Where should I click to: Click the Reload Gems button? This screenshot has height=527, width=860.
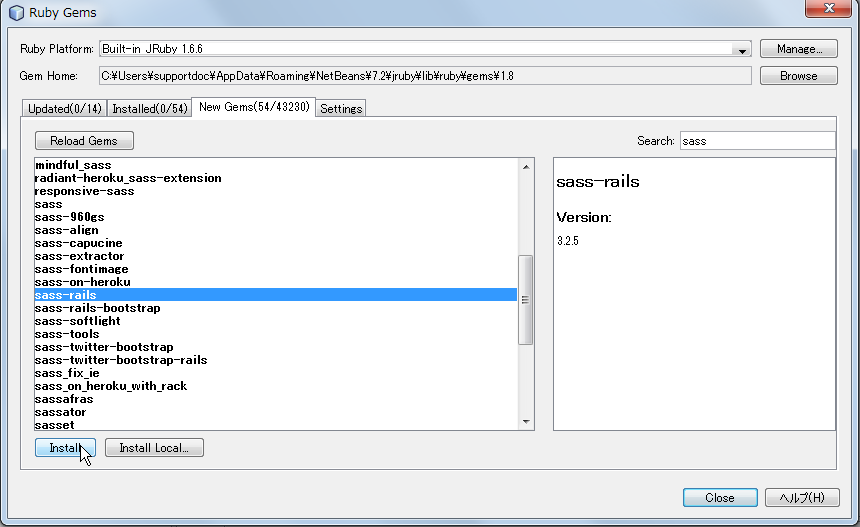(x=84, y=141)
